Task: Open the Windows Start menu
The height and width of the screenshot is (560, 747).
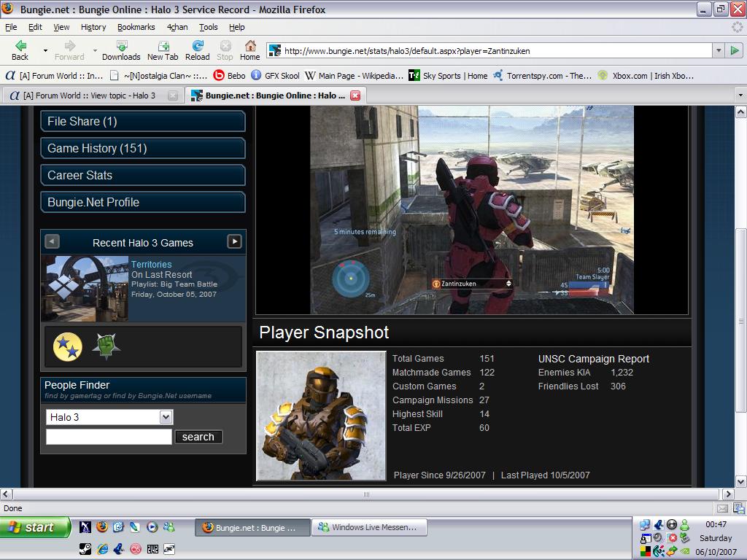Action: [x=35, y=527]
